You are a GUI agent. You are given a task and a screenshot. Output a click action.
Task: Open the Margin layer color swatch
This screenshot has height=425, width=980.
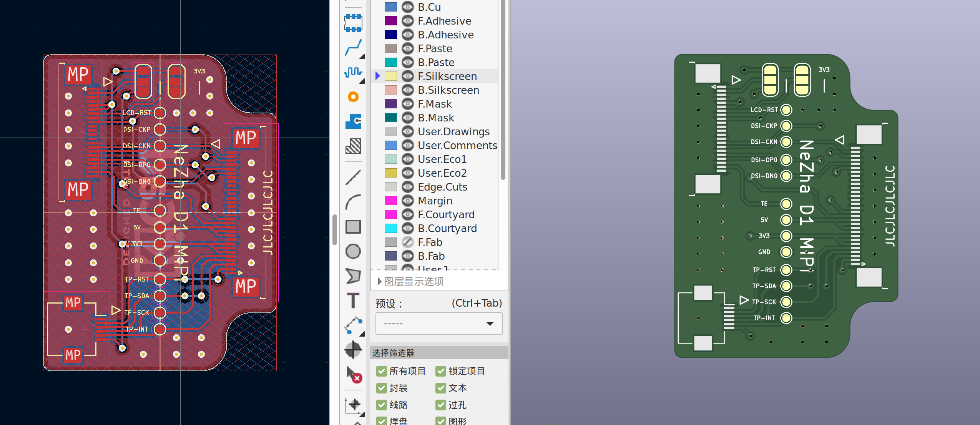pos(391,201)
